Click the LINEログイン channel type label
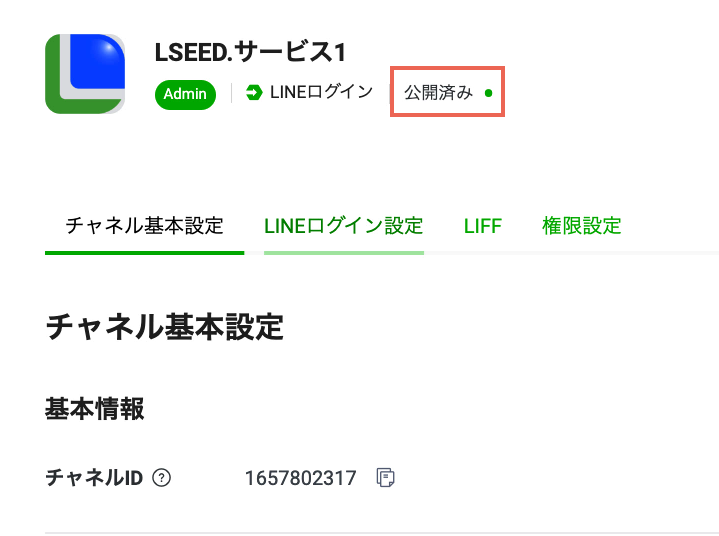 320,93
